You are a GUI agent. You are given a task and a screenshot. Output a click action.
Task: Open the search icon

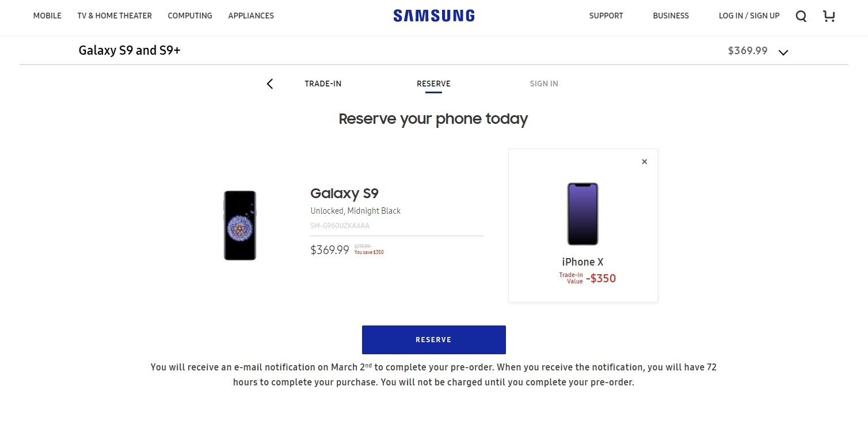click(801, 16)
